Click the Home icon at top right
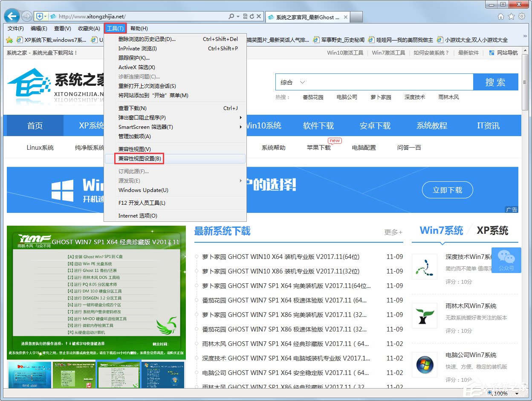Viewport: 532px width, 401px height. point(501,16)
